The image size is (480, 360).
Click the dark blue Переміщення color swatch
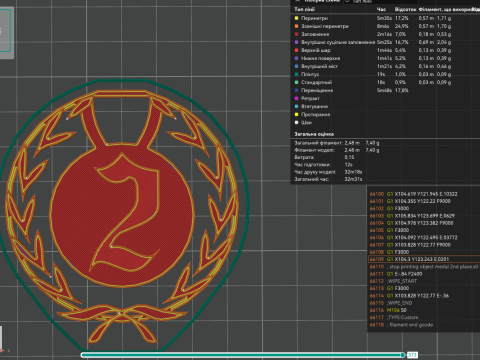tap(296, 90)
